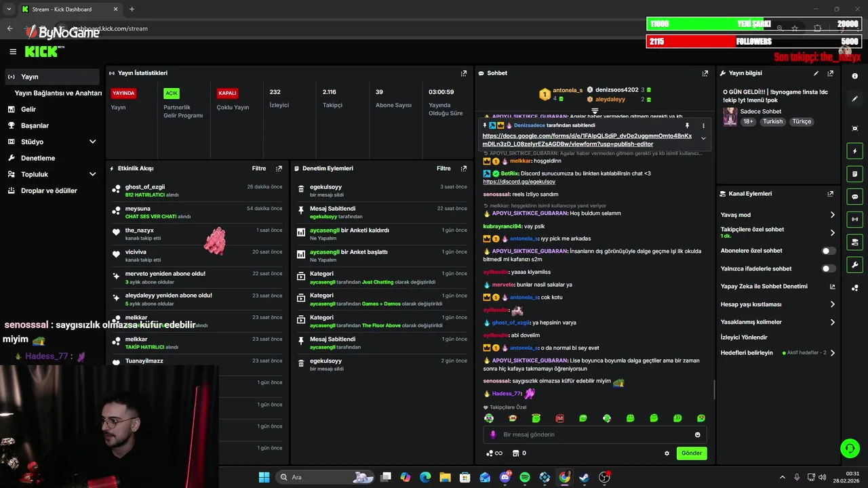Toggle Abonelere özel sohbet switch
868x488 pixels.
pyautogui.click(x=828, y=251)
